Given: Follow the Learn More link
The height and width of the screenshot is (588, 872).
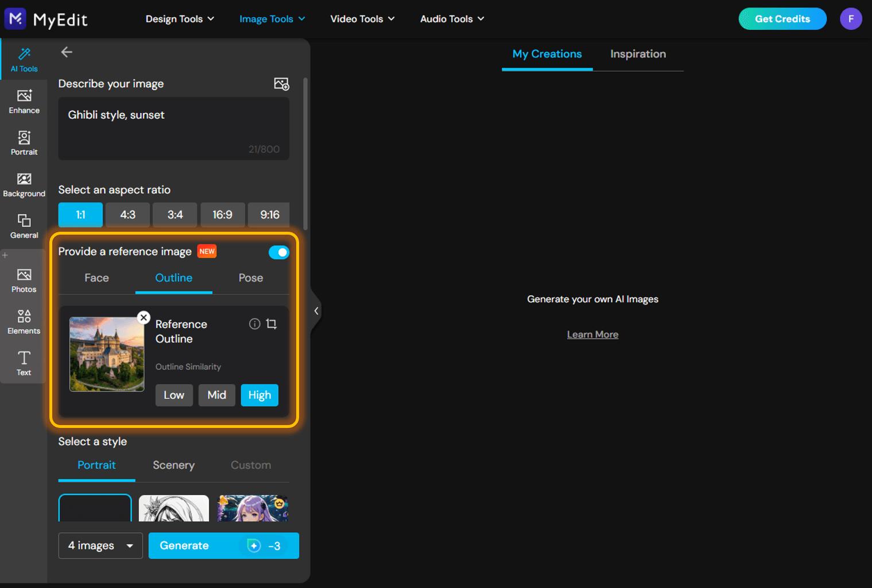Looking at the screenshot, I should 592,334.
